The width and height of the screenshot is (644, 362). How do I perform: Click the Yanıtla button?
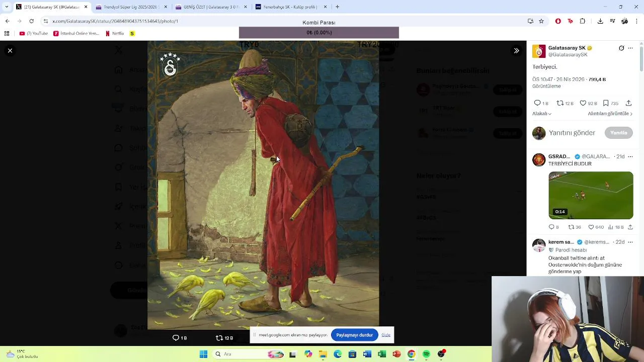(618, 133)
